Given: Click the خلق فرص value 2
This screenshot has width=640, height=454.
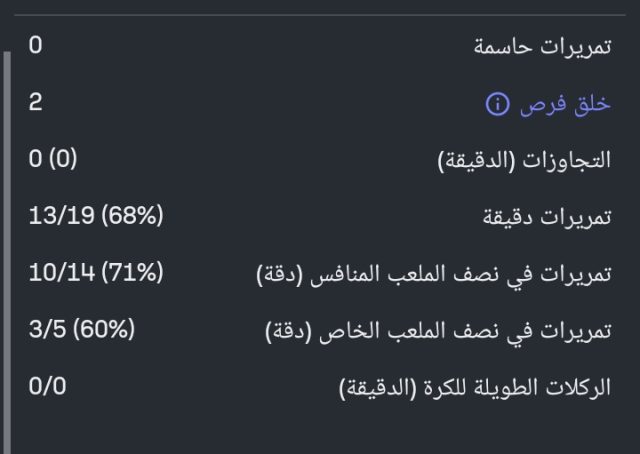Looking at the screenshot, I should 35,102.
